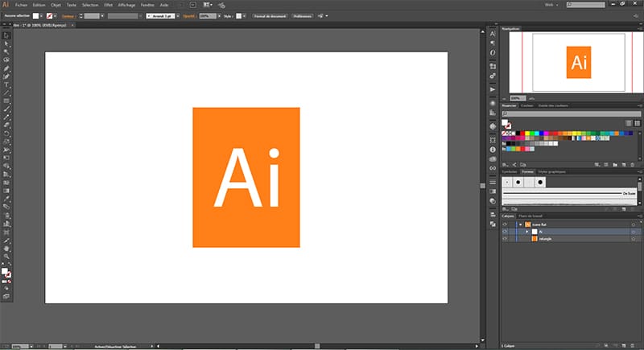Open the Info panel icon
This screenshot has height=350, width=644.
point(493,150)
